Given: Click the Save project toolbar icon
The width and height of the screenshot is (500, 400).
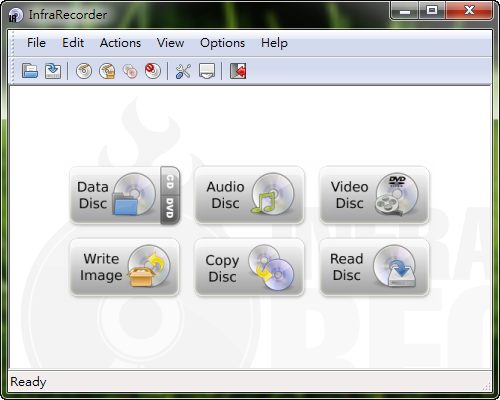Looking at the screenshot, I should (x=53, y=71).
